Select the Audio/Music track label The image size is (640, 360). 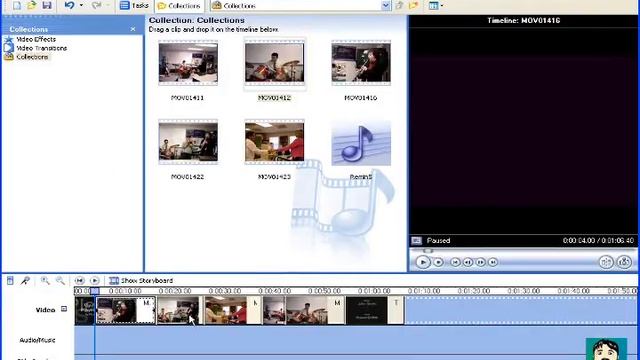coord(37,340)
